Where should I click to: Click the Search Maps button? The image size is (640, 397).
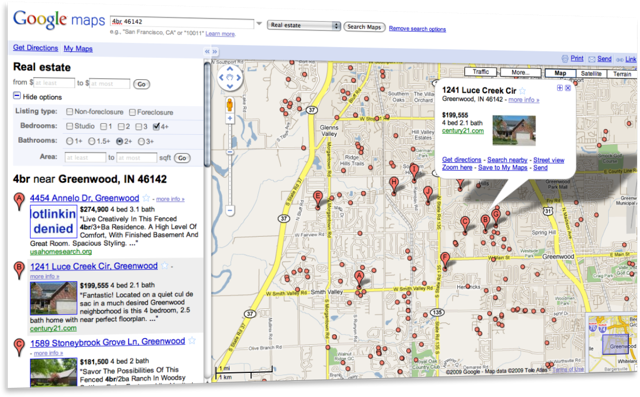coord(364,27)
